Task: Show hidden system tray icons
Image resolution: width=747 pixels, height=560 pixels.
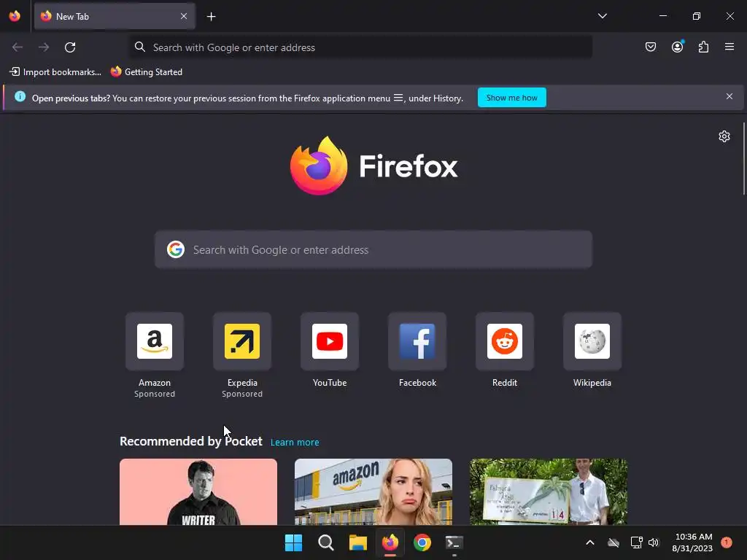Action: click(589, 542)
